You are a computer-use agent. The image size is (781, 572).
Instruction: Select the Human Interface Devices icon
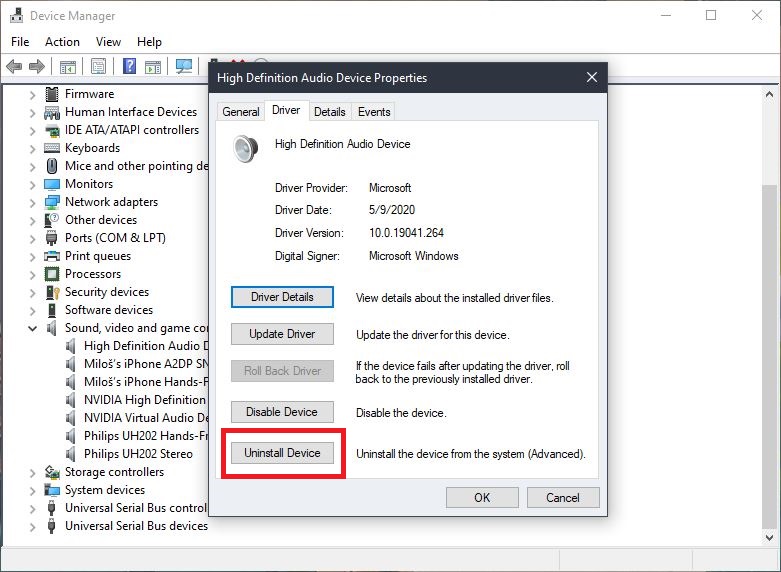(x=52, y=112)
